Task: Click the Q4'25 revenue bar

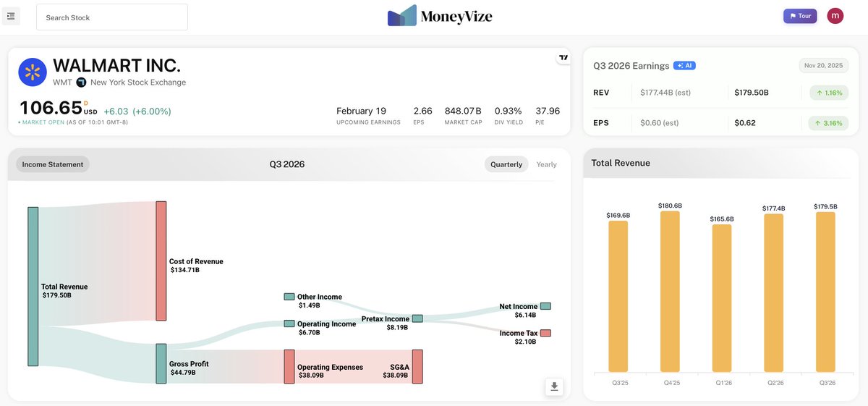Action: point(670,291)
